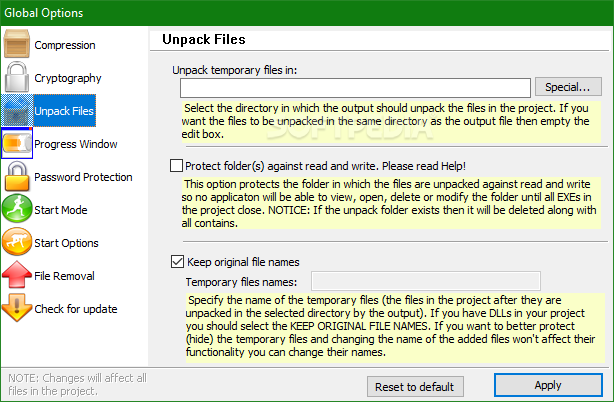Open the Compression settings page
This screenshot has height=402, width=614.
pyautogui.click(x=65, y=45)
